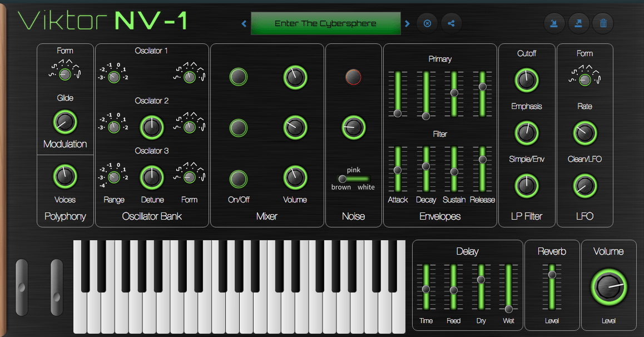Click the Noise level knob
This screenshot has height=337, width=644.
[x=353, y=128]
